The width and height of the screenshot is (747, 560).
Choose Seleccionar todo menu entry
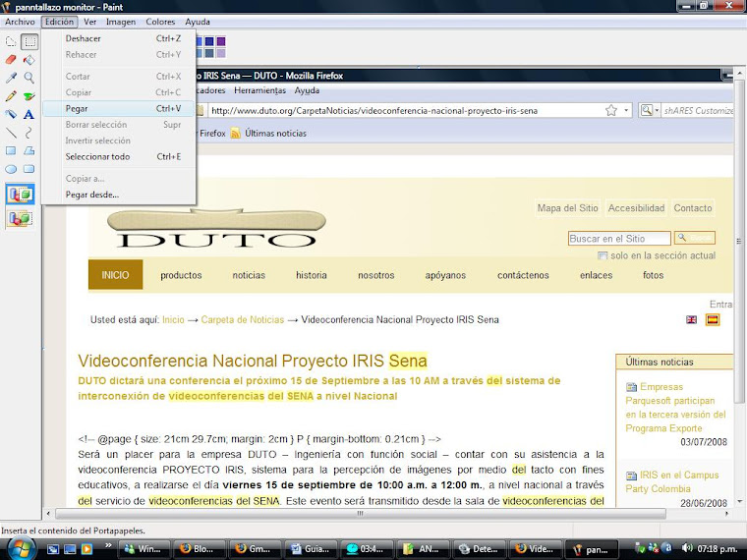pos(119,156)
